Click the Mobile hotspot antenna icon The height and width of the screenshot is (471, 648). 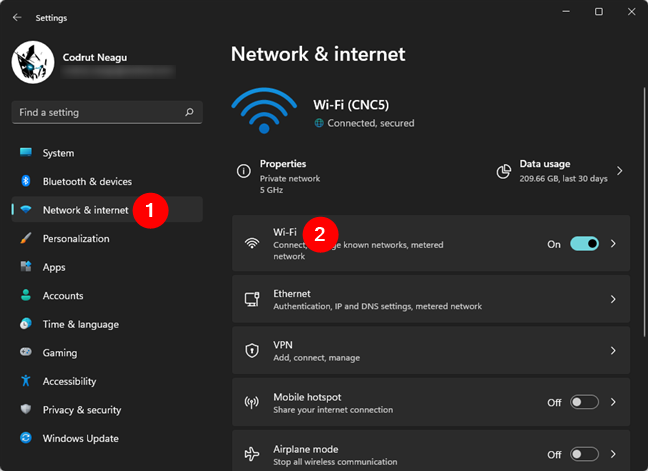[252, 402]
